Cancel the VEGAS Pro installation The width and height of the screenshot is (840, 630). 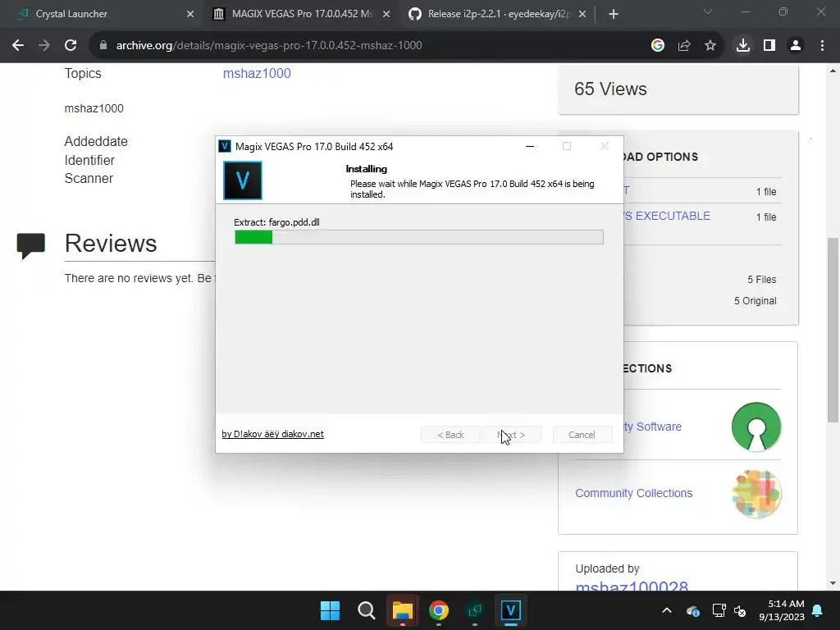pos(582,435)
